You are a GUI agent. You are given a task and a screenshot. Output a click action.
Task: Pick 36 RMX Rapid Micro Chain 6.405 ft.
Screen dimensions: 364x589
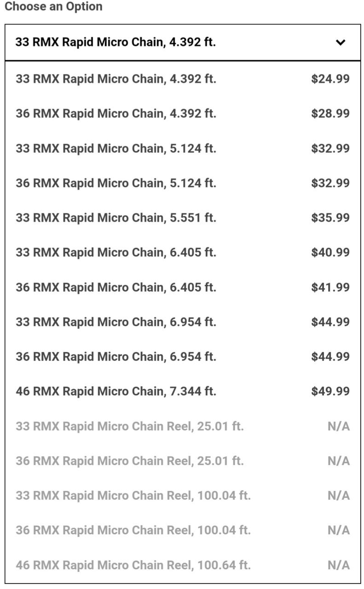click(x=183, y=287)
